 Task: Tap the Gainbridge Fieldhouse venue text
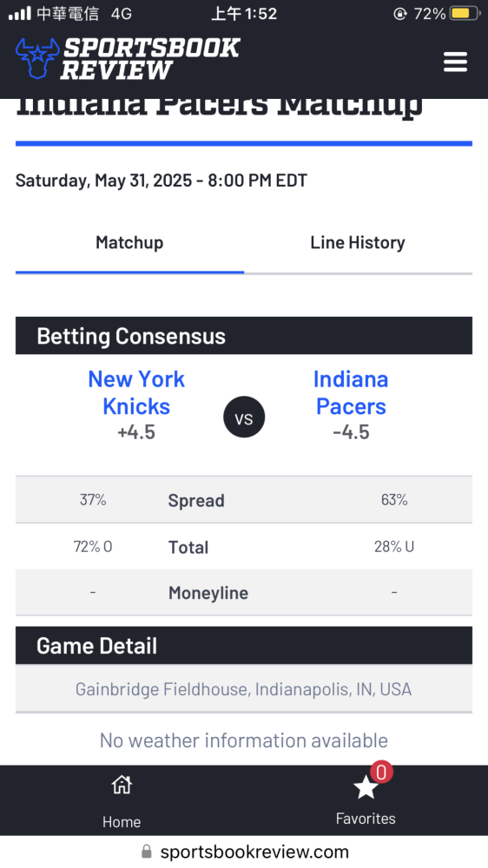point(244,689)
